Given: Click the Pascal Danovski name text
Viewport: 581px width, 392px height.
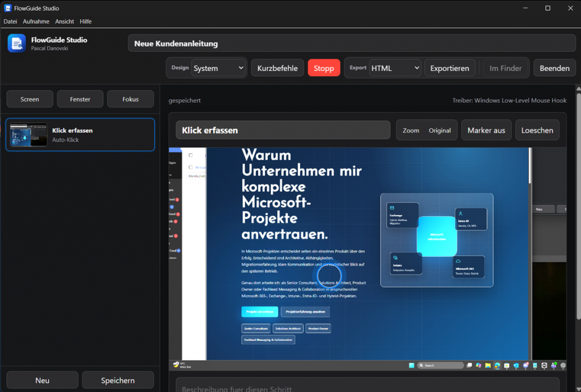Looking at the screenshot, I should point(49,49).
